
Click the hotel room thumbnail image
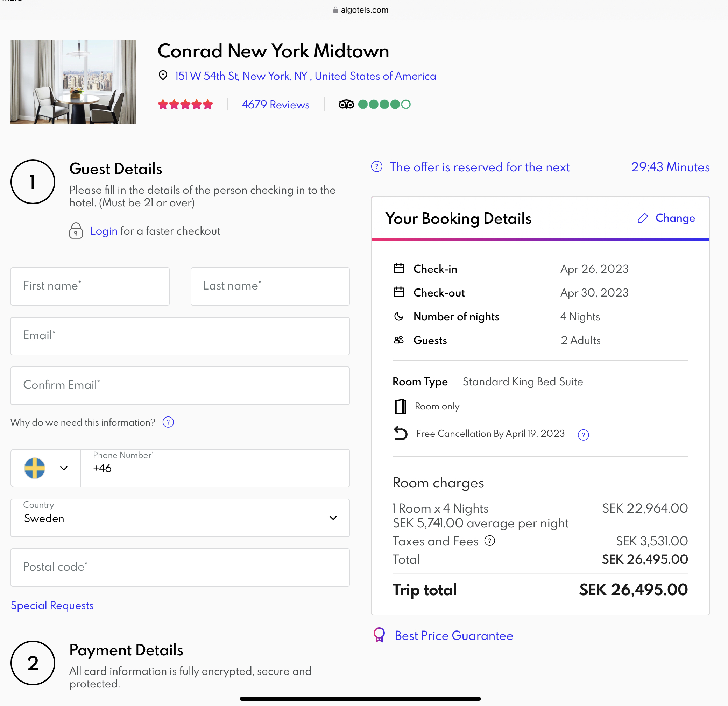click(x=73, y=82)
